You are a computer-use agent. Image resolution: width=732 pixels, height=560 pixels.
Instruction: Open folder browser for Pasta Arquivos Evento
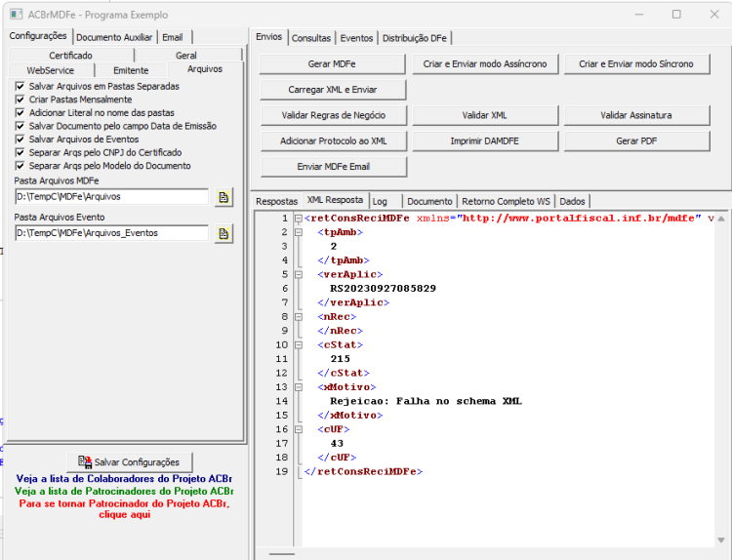coord(224,233)
